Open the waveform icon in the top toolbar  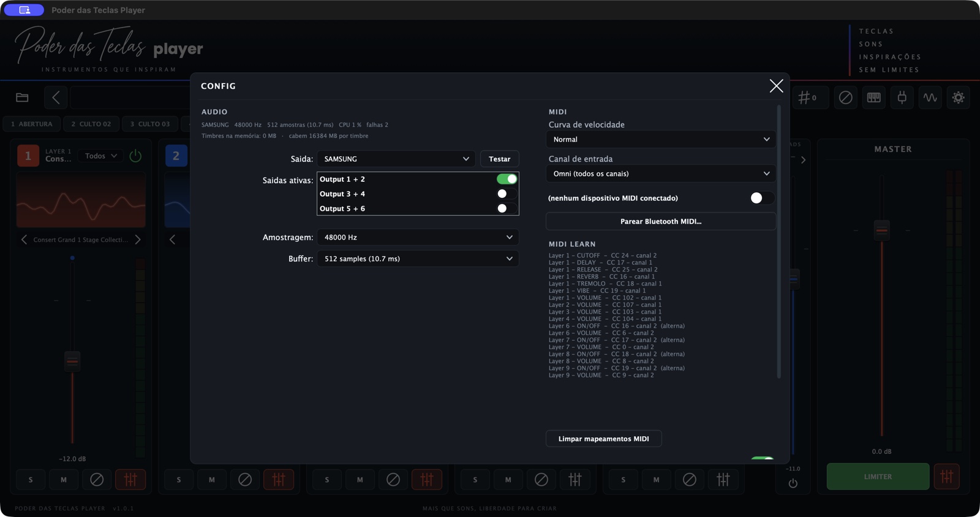pyautogui.click(x=930, y=97)
